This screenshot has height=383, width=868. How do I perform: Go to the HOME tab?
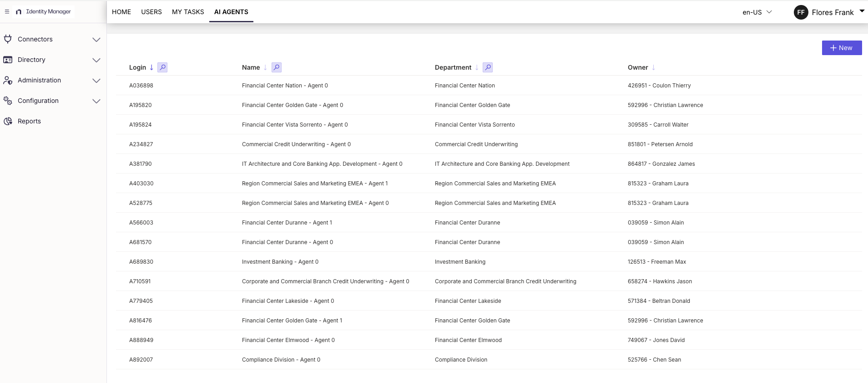pyautogui.click(x=121, y=12)
